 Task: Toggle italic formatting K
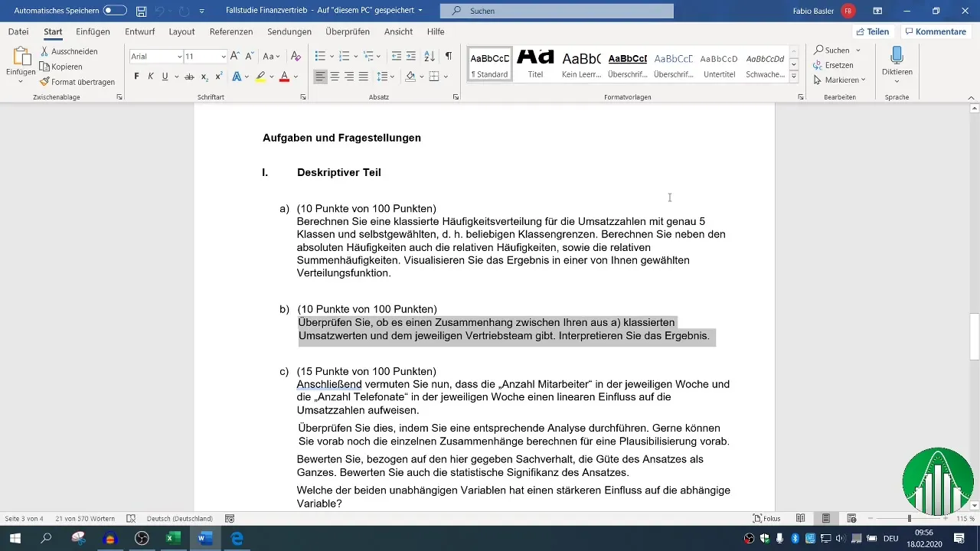151,77
